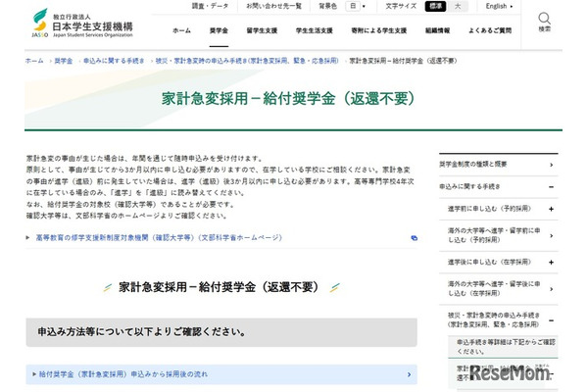588x392 pixels.
Task: Go to ホーム in main navigation
Action: click(x=181, y=30)
